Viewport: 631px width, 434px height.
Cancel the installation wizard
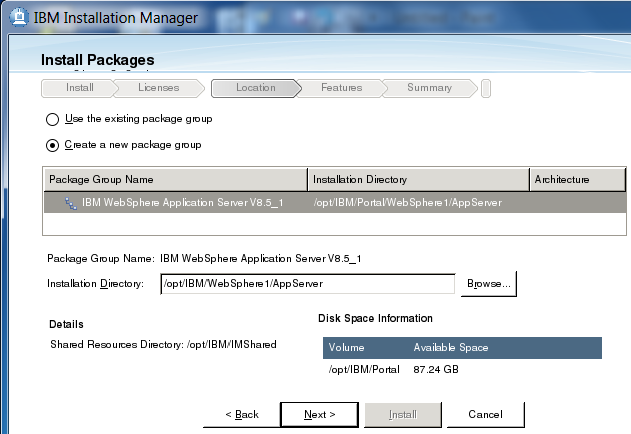(x=485, y=414)
